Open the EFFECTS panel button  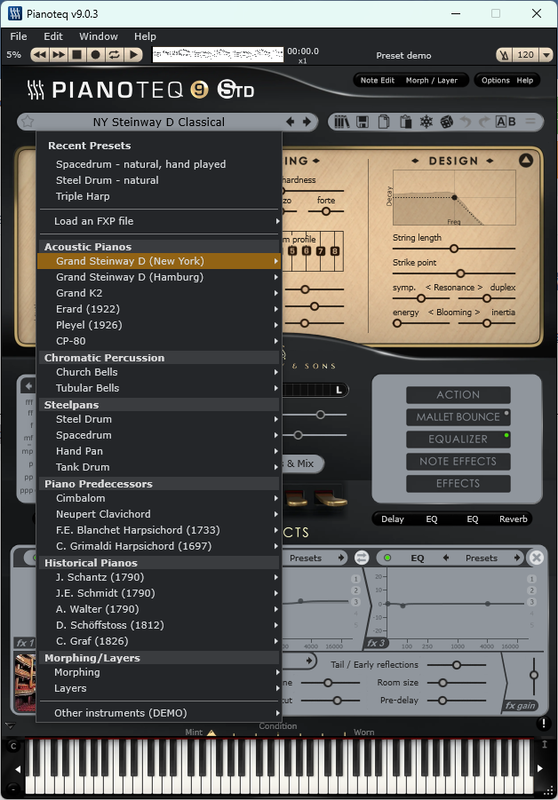coord(458,483)
